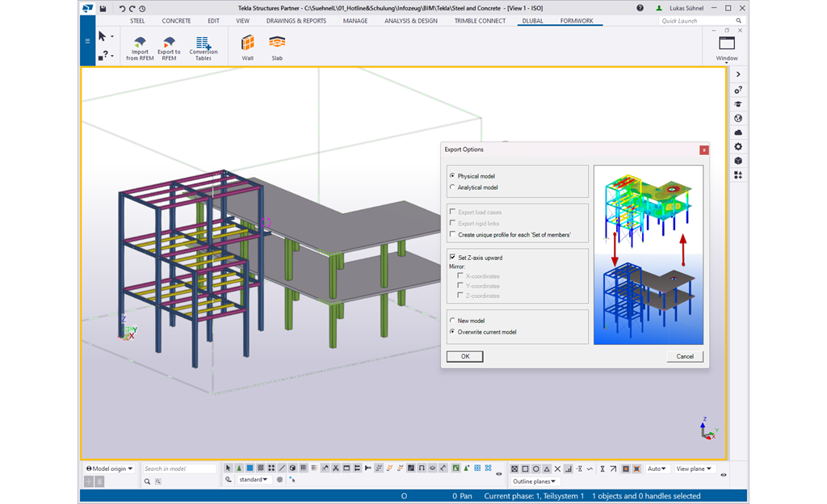This screenshot has width=827, height=504.
Task: Select the Export to RFEM tool
Action: (x=168, y=47)
